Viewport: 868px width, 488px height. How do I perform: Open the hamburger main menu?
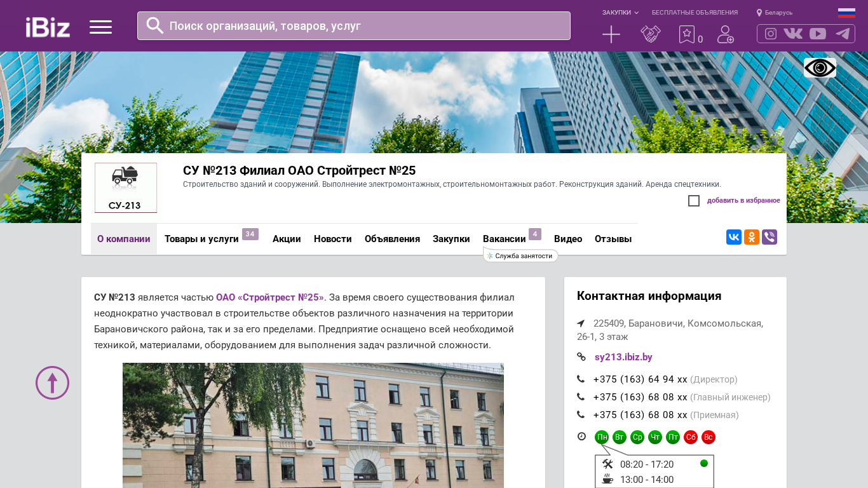click(x=100, y=27)
